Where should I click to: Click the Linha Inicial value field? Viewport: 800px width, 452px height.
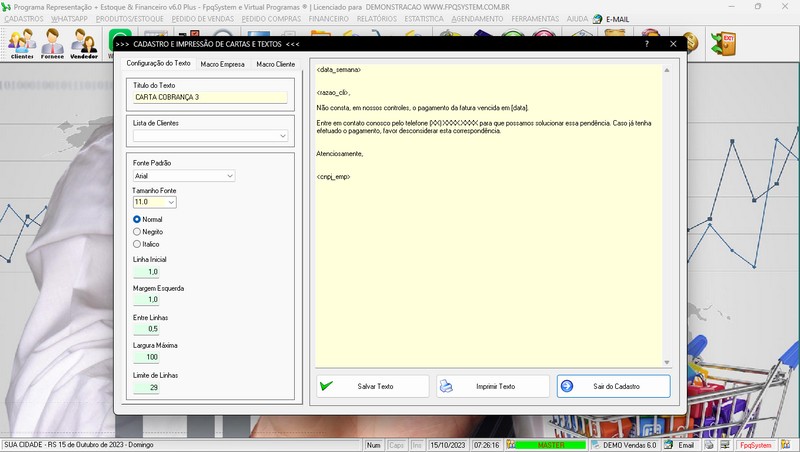pos(146,272)
